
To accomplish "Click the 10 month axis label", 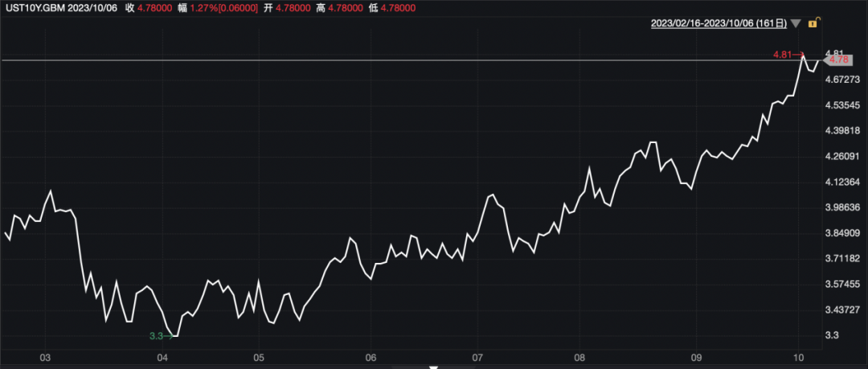I will [798, 358].
